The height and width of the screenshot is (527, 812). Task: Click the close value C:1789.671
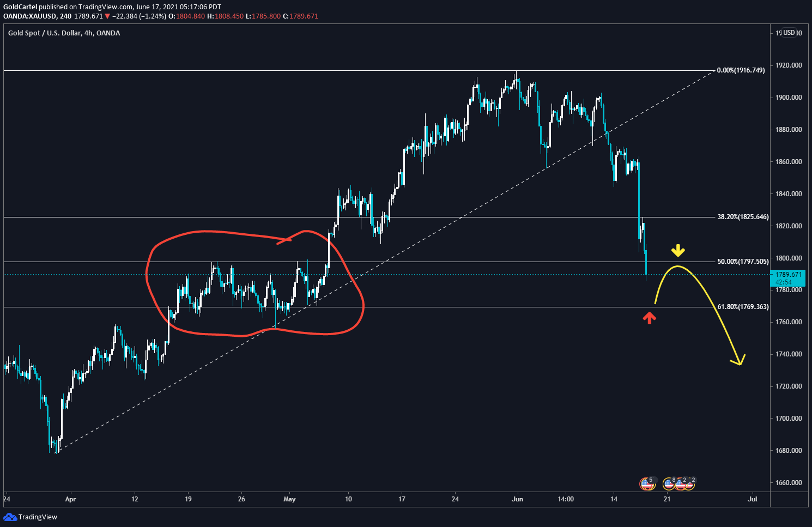pyautogui.click(x=300, y=16)
